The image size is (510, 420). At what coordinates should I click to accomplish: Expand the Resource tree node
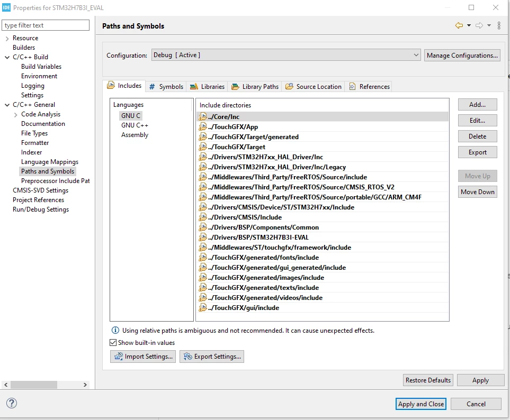pos(7,38)
